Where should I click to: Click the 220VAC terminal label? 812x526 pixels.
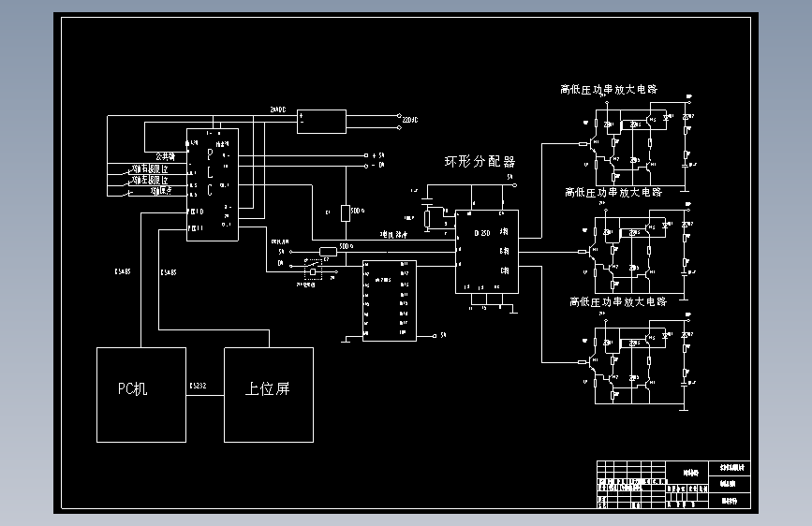coord(410,120)
